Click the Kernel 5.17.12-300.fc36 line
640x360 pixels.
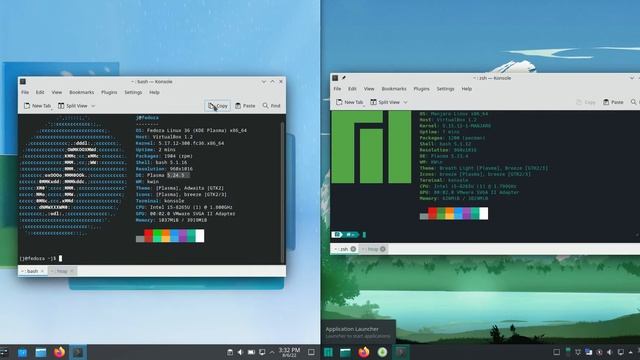180,143
